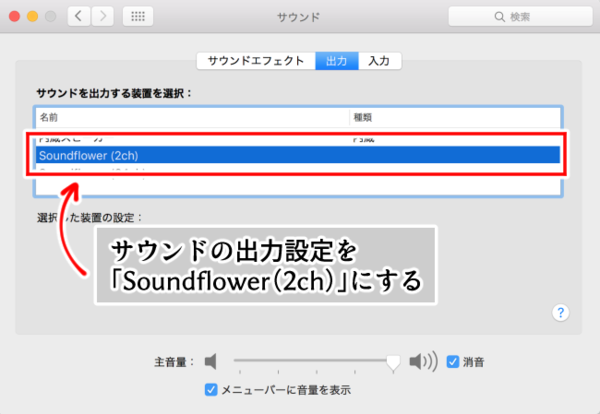Click the magnifying glass search icon
Screen dimensions: 600x414
tap(499, 17)
